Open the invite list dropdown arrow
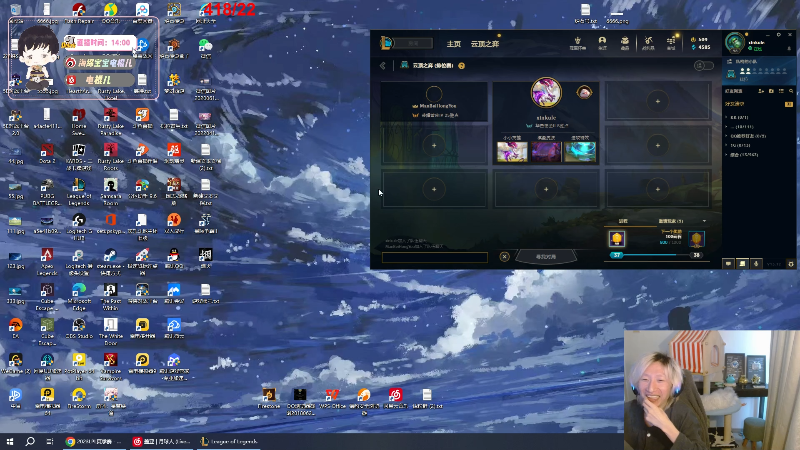Image resolution: width=800 pixels, height=450 pixels. tap(705, 221)
